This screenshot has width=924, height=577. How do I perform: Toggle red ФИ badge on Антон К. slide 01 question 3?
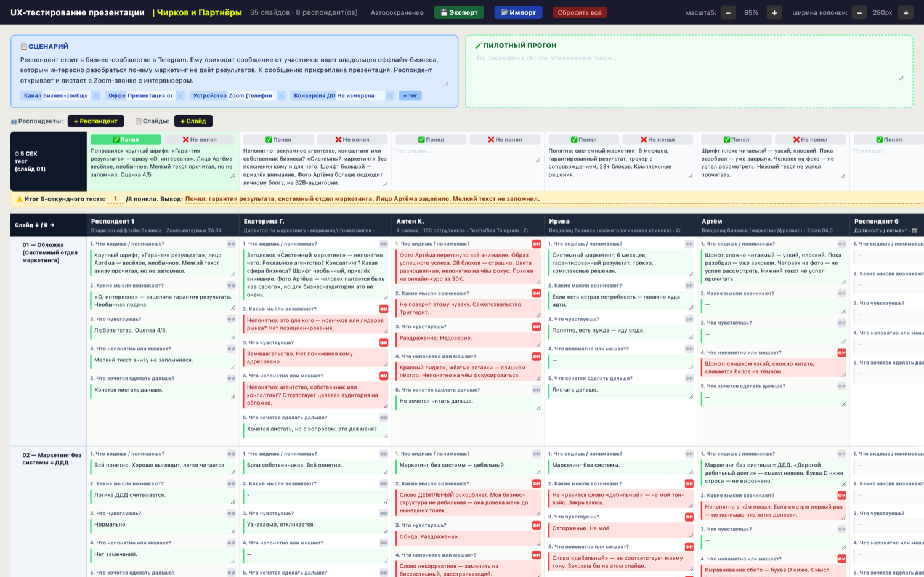(537, 326)
